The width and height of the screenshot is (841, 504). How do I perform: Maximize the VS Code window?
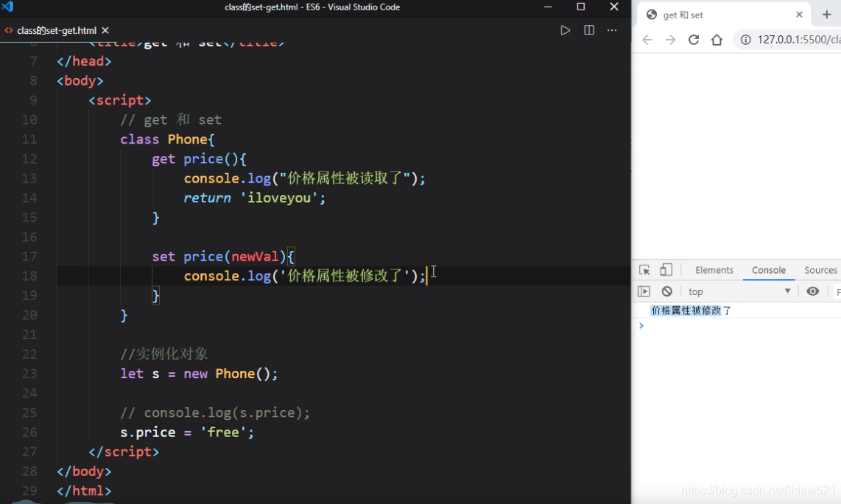581,7
